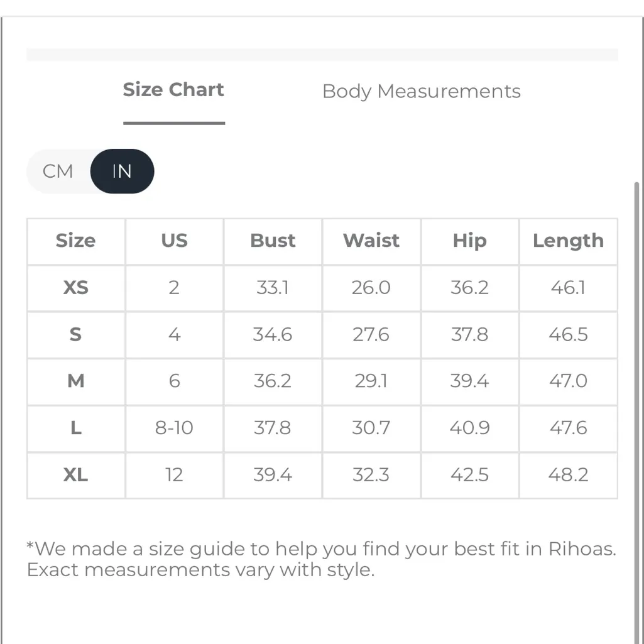Click the vertical scrollbar on right

(636, 377)
